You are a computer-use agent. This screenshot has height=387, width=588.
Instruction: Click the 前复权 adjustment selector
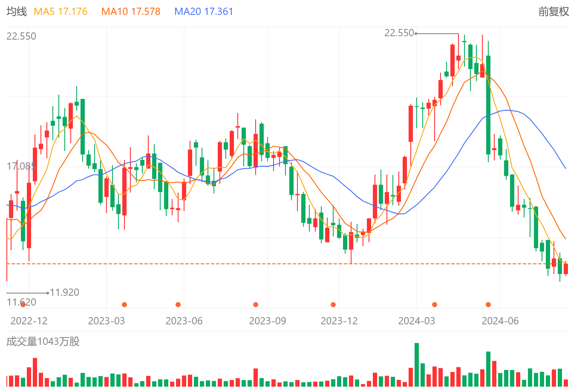pos(553,12)
